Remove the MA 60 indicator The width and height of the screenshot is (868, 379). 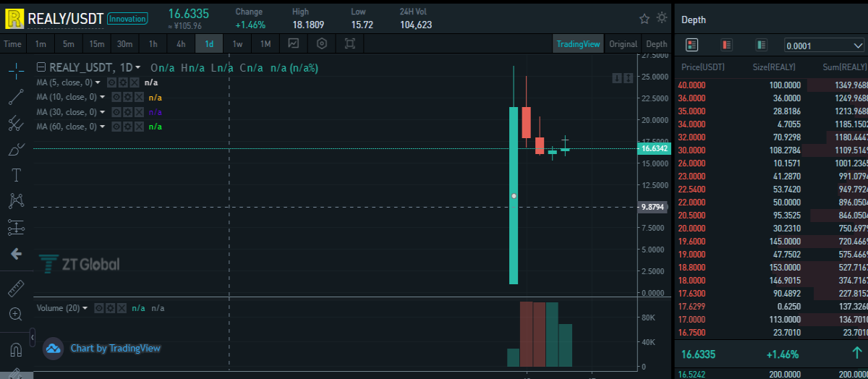tap(137, 127)
